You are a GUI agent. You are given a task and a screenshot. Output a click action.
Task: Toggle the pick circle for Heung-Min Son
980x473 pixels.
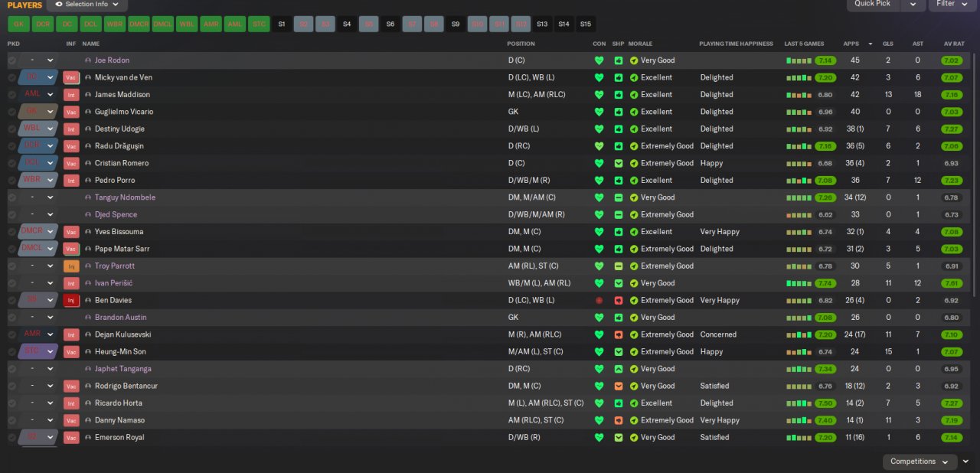coord(11,351)
